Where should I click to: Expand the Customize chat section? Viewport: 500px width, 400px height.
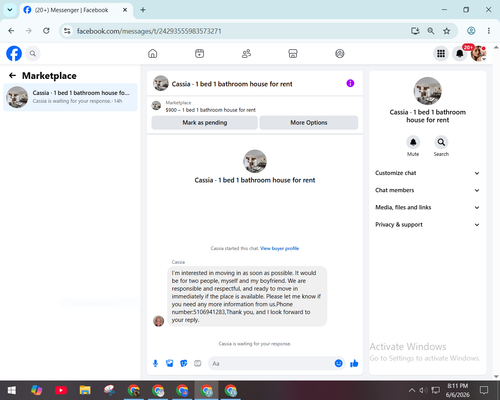pos(428,173)
